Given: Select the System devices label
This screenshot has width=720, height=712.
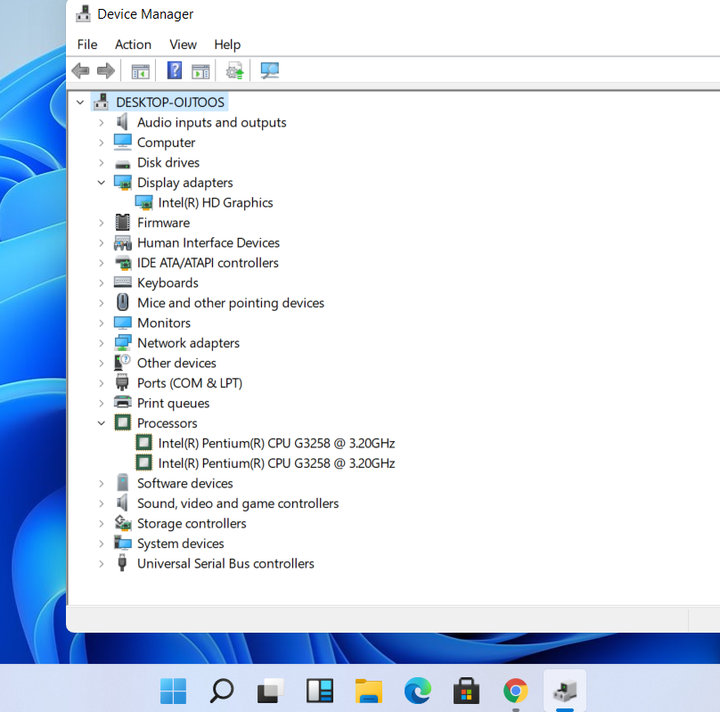Looking at the screenshot, I should 180,544.
